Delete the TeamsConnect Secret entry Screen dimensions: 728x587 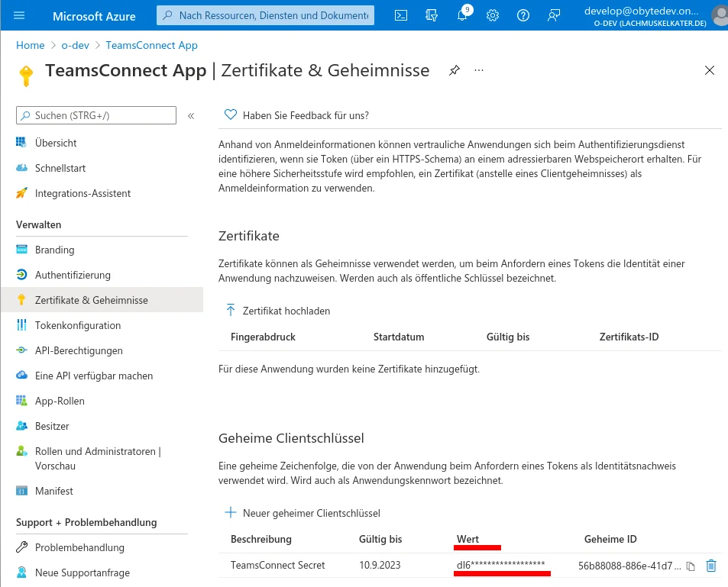click(x=711, y=566)
